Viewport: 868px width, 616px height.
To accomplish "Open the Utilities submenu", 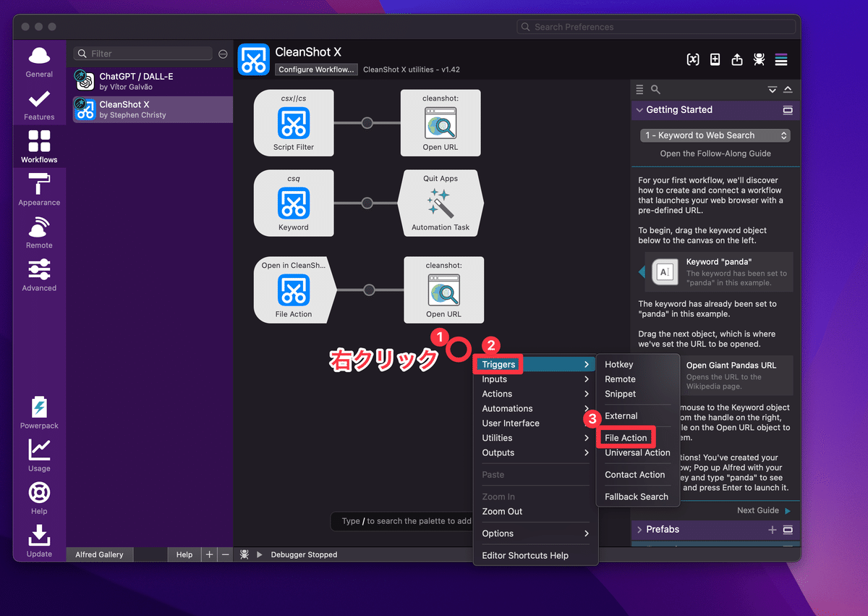I will click(535, 438).
